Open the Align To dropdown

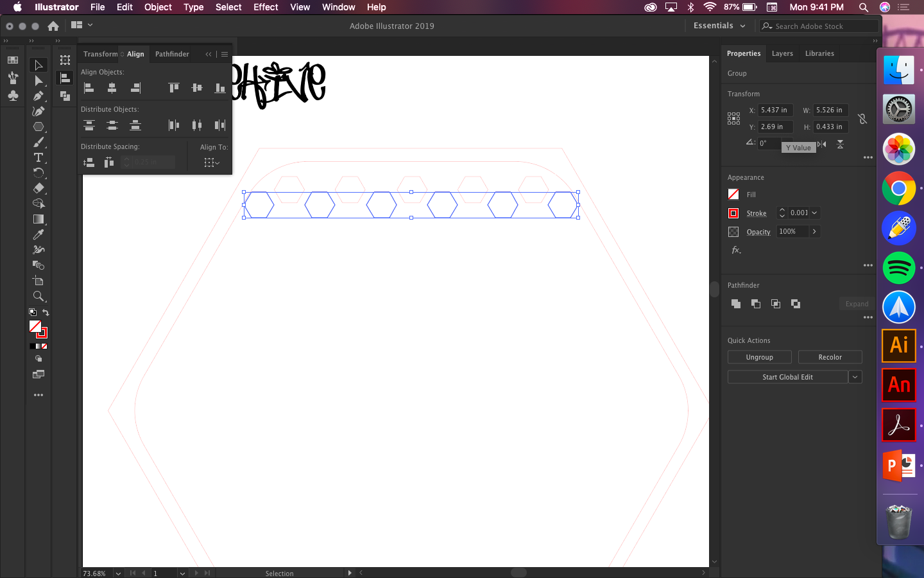pyautogui.click(x=210, y=162)
